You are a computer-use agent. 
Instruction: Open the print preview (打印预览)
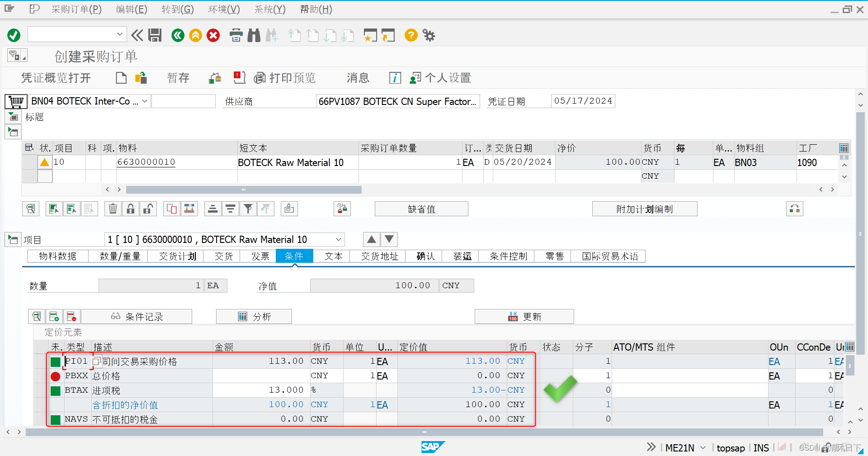tap(285, 78)
